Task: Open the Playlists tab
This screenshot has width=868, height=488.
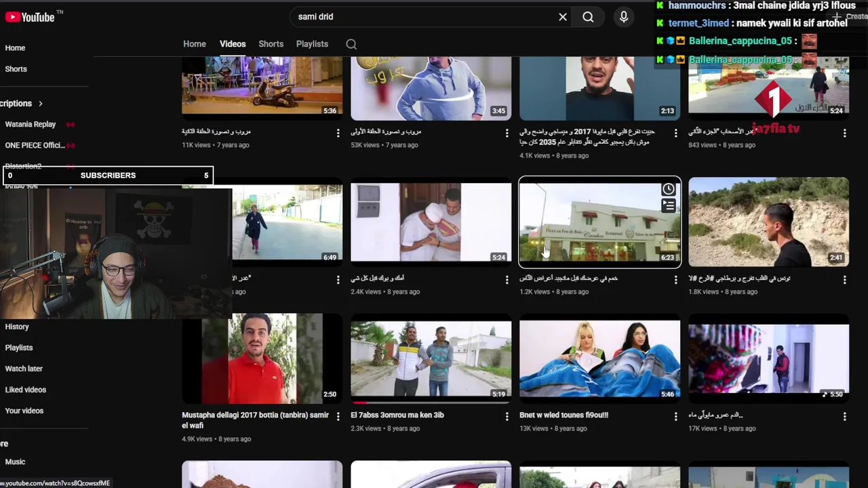Action: click(x=312, y=44)
